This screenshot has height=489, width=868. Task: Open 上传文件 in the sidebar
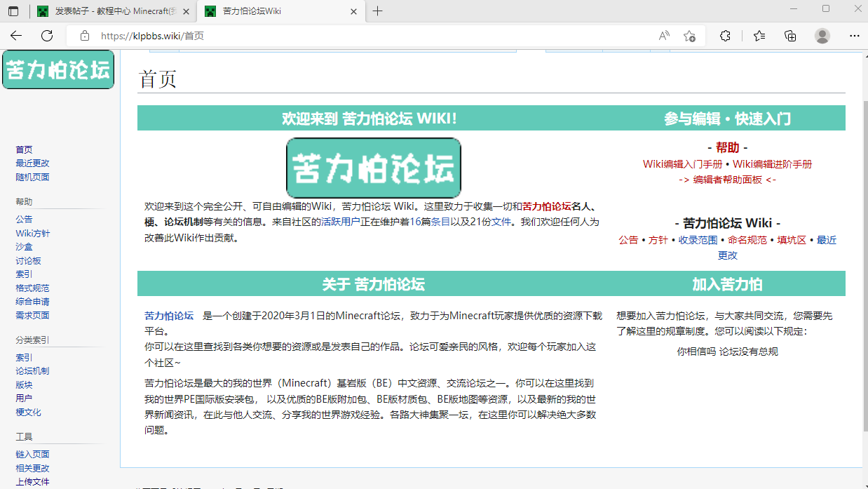click(33, 482)
